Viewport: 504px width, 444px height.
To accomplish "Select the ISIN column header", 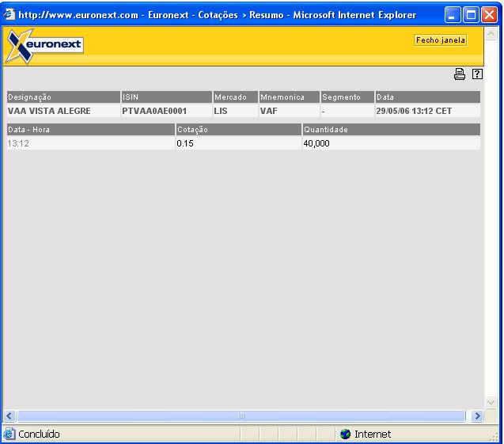I will (x=165, y=97).
